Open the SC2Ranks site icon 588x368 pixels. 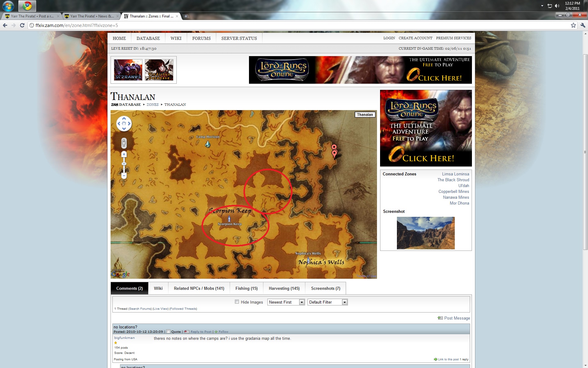click(128, 70)
